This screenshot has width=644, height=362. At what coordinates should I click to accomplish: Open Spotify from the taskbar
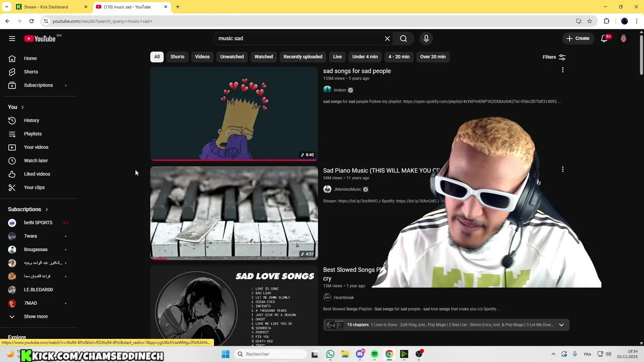point(374,354)
